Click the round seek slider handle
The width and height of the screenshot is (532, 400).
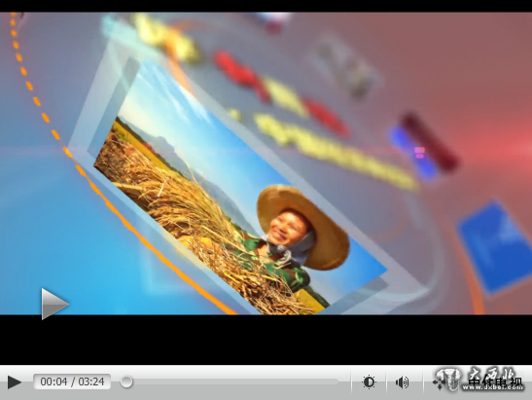pos(126,382)
